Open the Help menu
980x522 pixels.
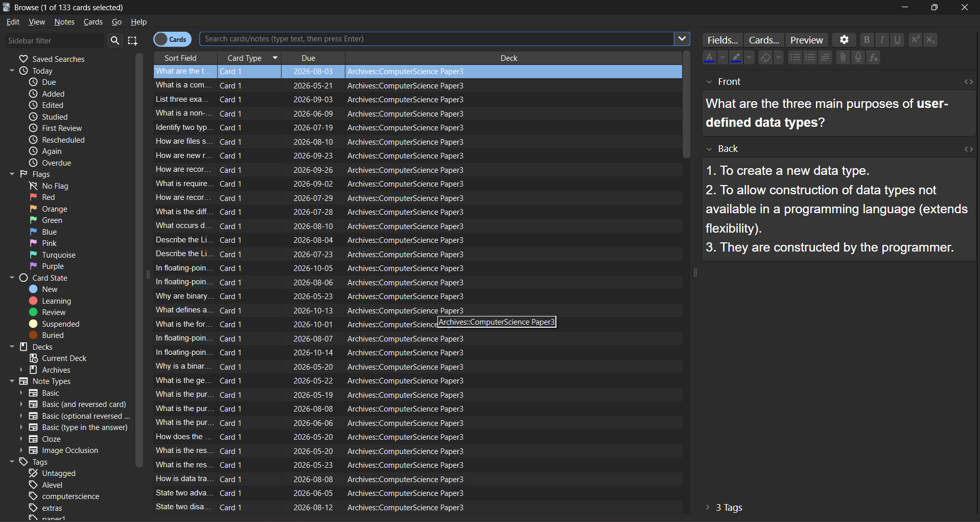click(138, 22)
